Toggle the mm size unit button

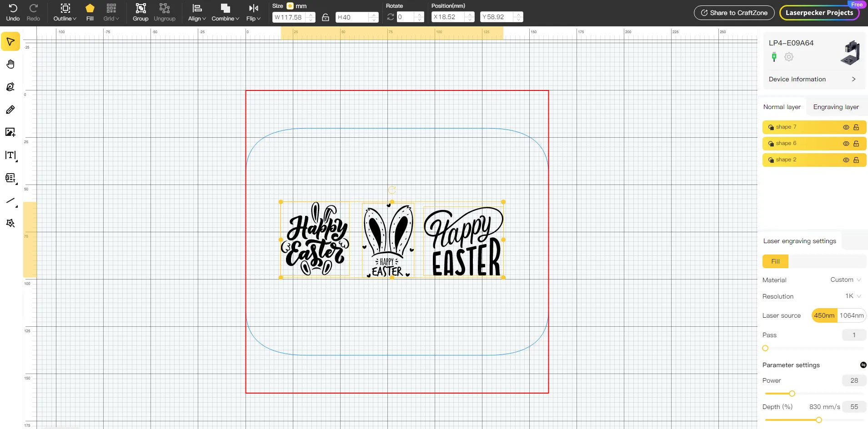click(x=290, y=6)
